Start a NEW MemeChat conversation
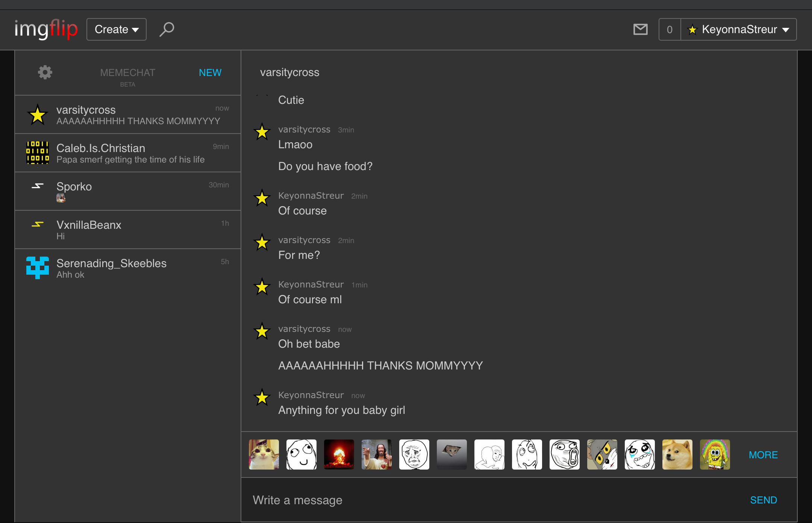This screenshot has width=812, height=523. [x=210, y=73]
